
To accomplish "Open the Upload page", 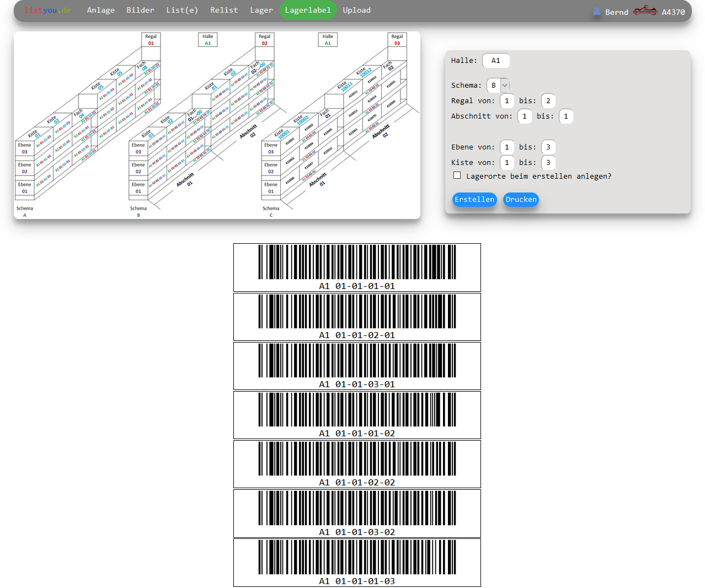I will coord(357,10).
